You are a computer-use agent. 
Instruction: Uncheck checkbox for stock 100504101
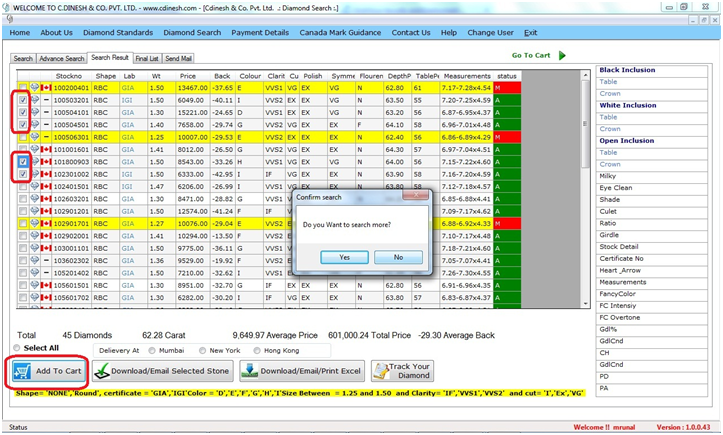23,112
